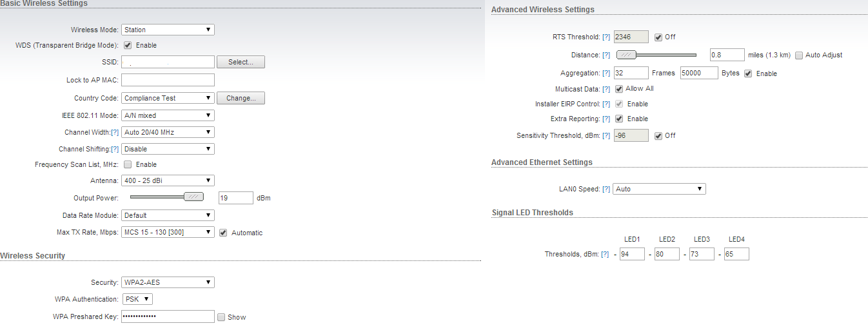Click the RTS Threshold [?] help icon
The image size is (868, 330).
click(x=606, y=37)
